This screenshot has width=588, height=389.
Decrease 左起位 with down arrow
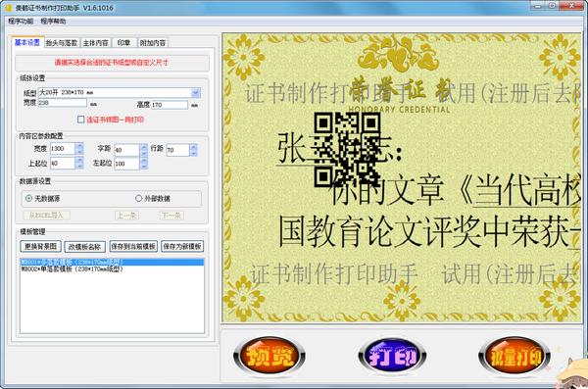tap(144, 167)
